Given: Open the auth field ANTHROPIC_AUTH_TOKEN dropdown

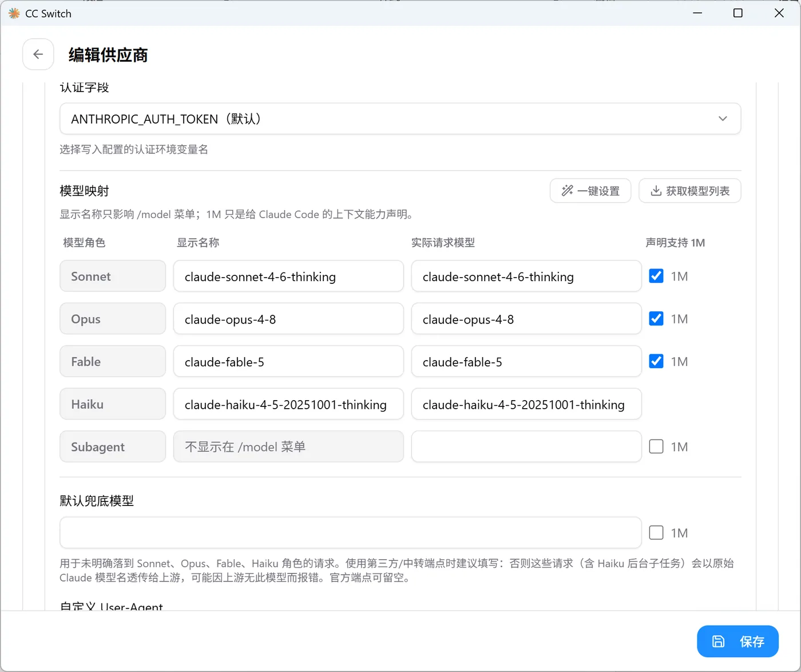Looking at the screenshot, I should 400,118.
